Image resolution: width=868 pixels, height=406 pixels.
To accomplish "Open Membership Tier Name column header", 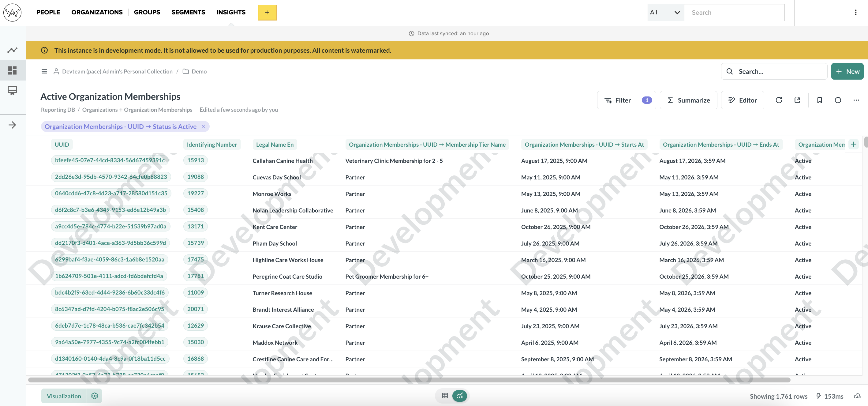I will coord(427,145).
